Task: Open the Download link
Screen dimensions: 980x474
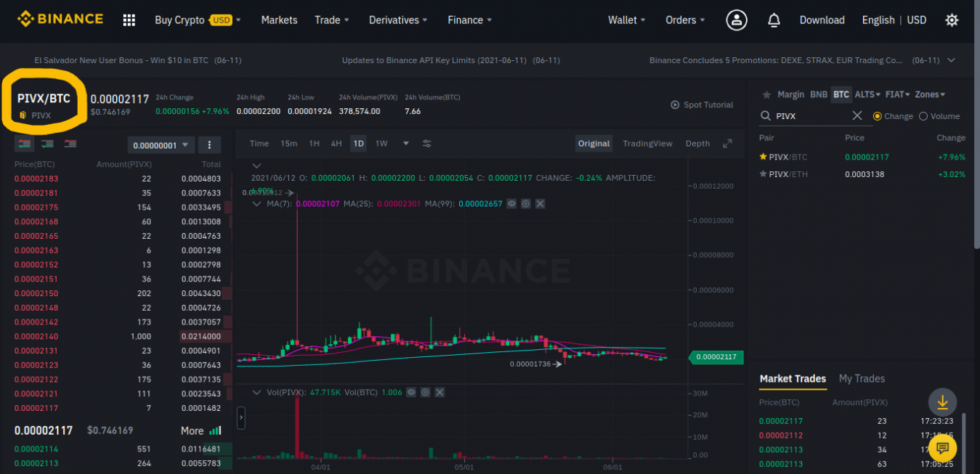Action: (822, 20)
